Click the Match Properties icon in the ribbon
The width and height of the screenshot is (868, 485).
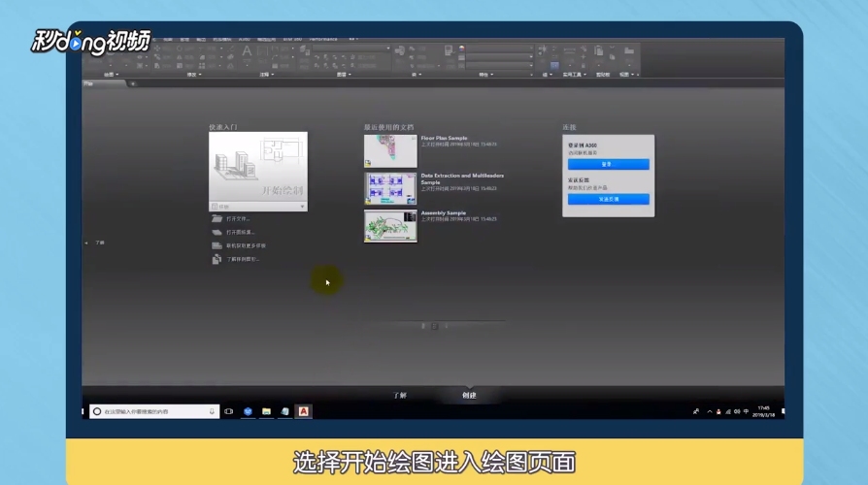pyautogui.click(x=449, y=50)
